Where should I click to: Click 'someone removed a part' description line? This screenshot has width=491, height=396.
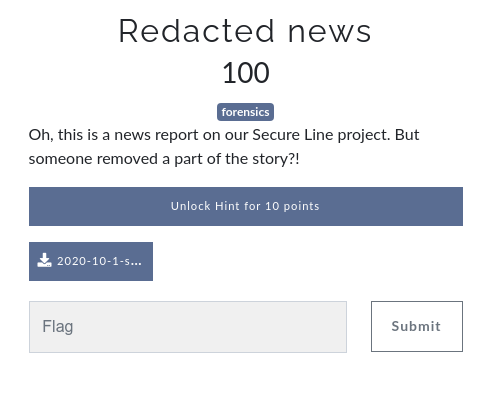pos(164,159)
